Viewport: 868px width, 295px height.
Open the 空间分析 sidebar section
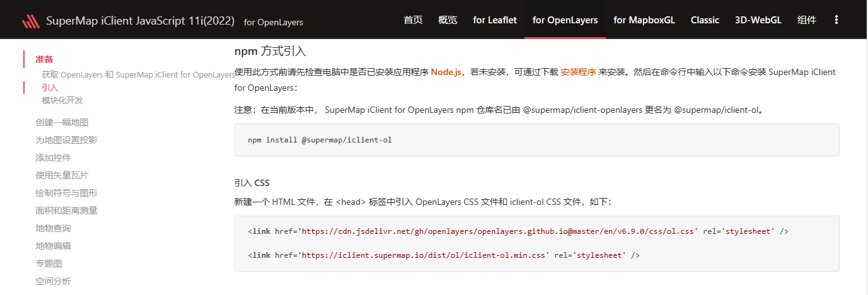pyautogui.click(x=53, y=281)
